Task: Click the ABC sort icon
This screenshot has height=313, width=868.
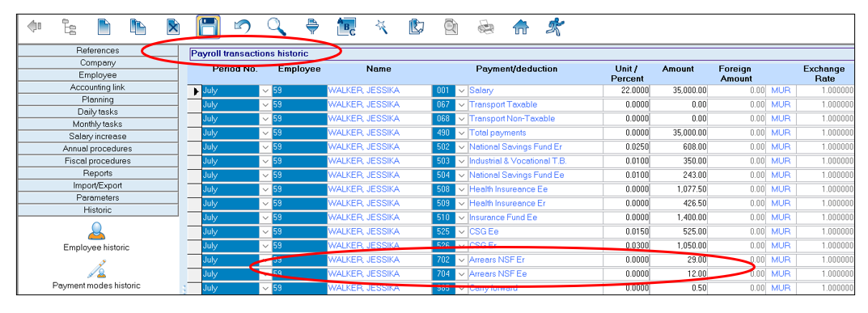Action: click(x=346, y=27)
